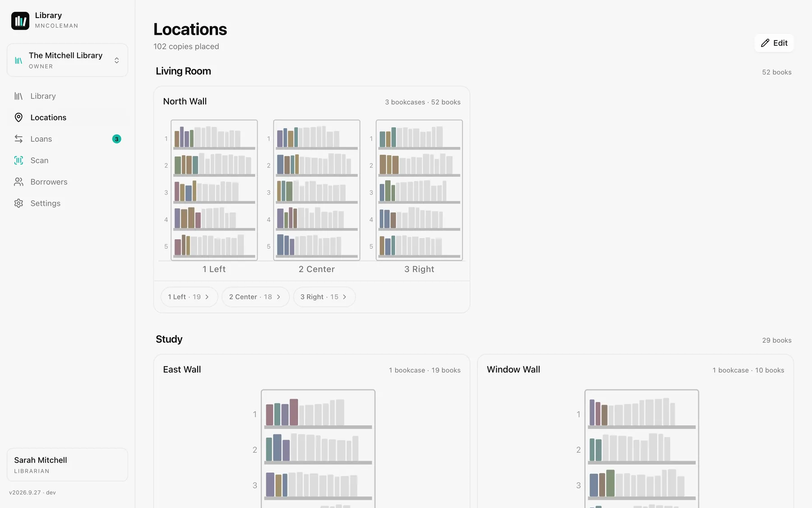Open the 1 Left · 19 chip
Image resolution: width=812 pixels, height=508 pixels.
[x=189, y=297]
